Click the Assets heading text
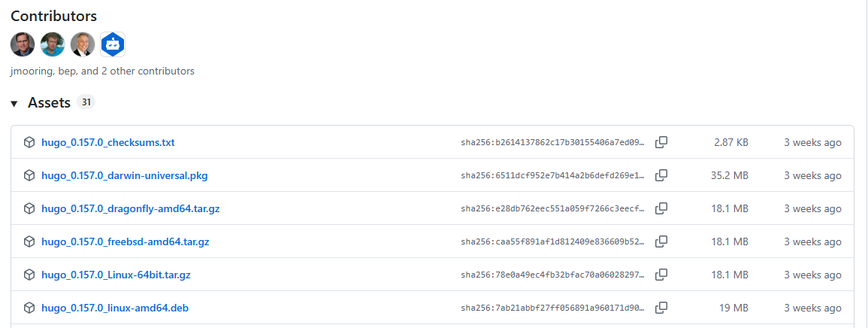 (49, 102)
